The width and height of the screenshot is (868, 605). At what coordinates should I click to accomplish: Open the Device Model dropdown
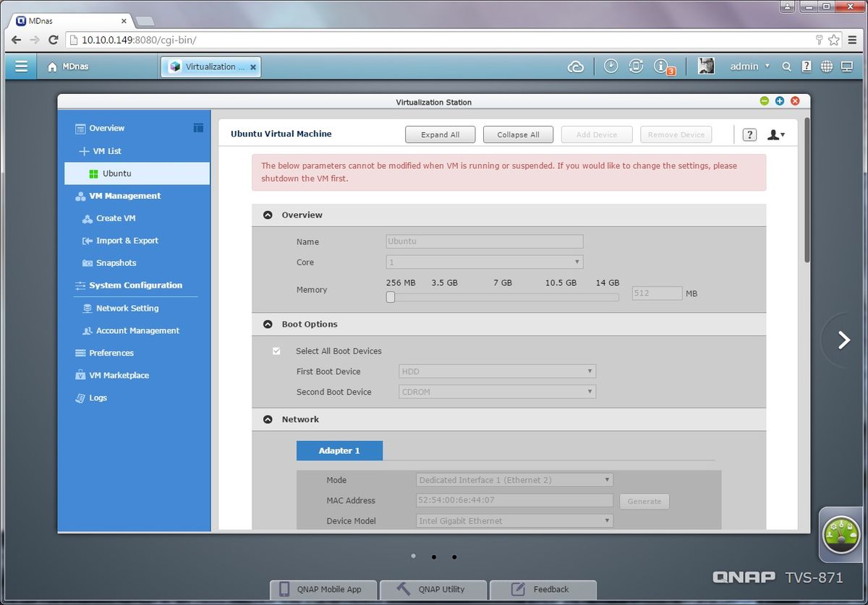click(x=515, y=520)
